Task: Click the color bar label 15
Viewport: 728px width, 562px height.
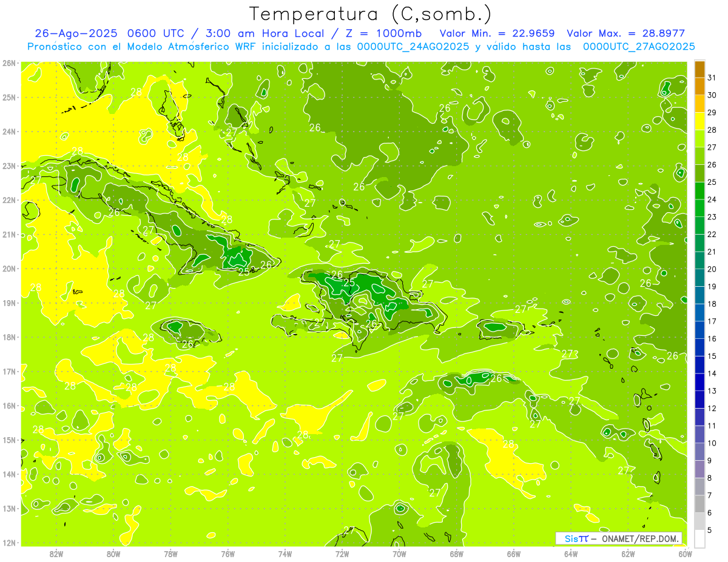Action: (712, 356)
